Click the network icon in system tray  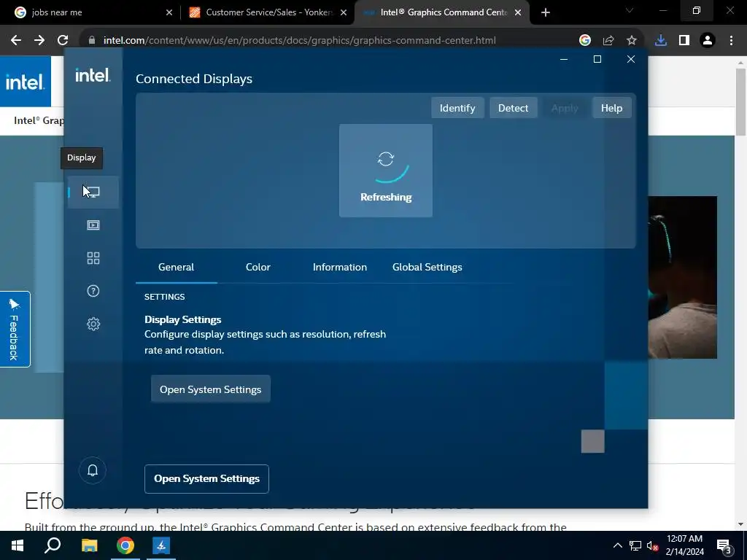point(635,545)
